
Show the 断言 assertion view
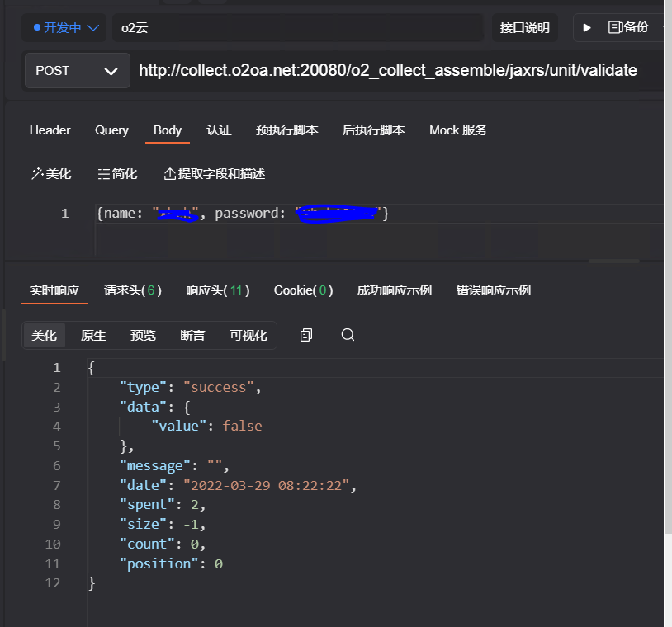coord(192,335)
